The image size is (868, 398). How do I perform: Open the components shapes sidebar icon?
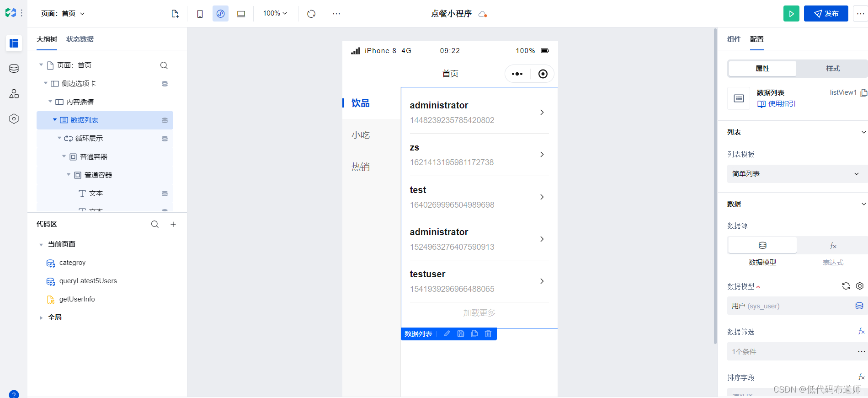coord(14,94)
